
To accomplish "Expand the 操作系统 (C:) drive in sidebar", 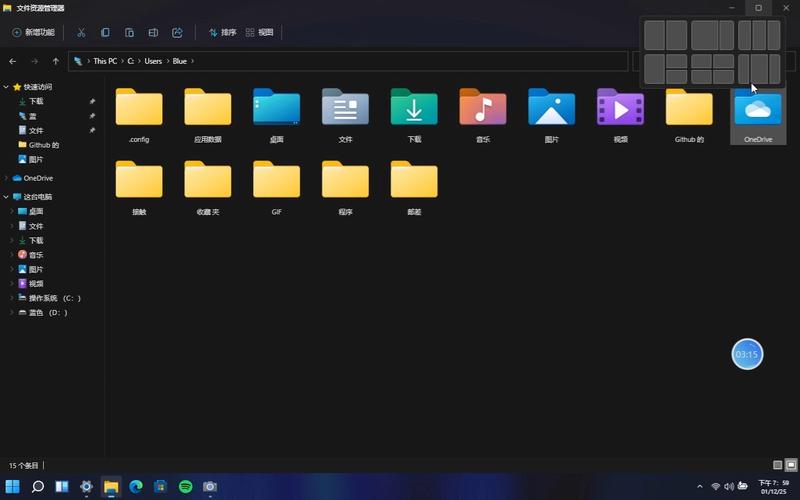I will coord(12,298).
